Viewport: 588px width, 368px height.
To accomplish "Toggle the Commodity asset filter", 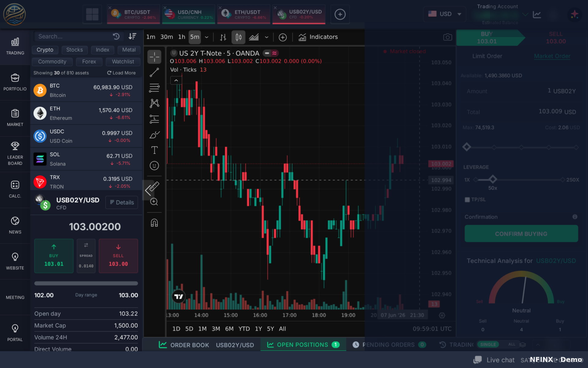I will point(52,62).
